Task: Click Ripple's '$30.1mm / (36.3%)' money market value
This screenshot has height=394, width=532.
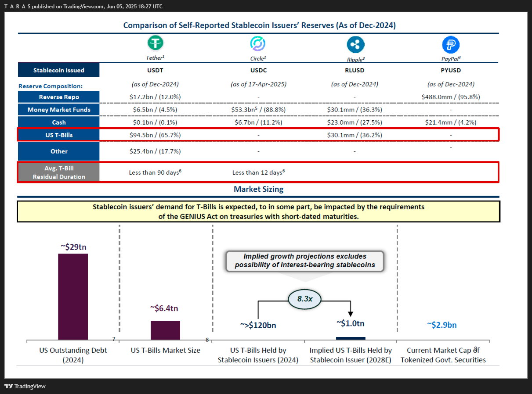Action: [x=355, y=110]
